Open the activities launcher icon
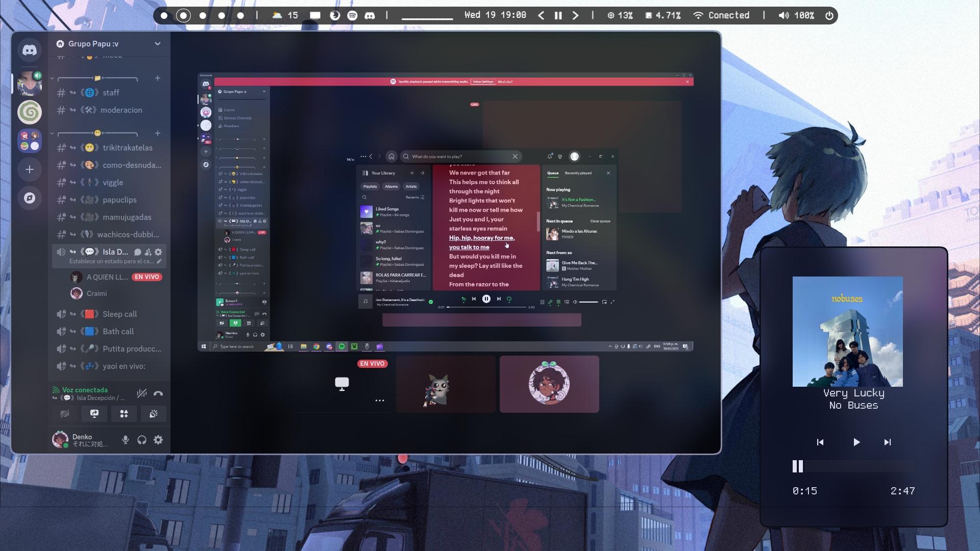This screenshot has height=551, width=980. [x=124, y=414]
